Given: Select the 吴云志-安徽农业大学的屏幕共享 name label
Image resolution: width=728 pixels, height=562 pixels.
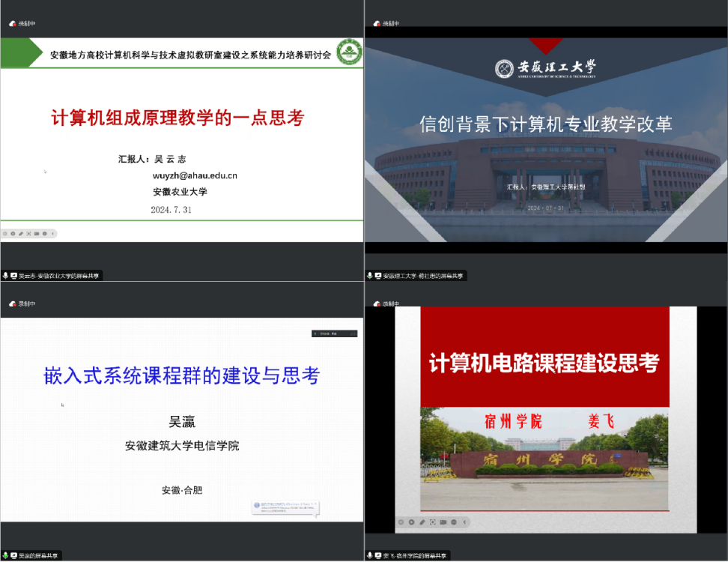Looking at the screenshot, I should click(x=58, y=276).
